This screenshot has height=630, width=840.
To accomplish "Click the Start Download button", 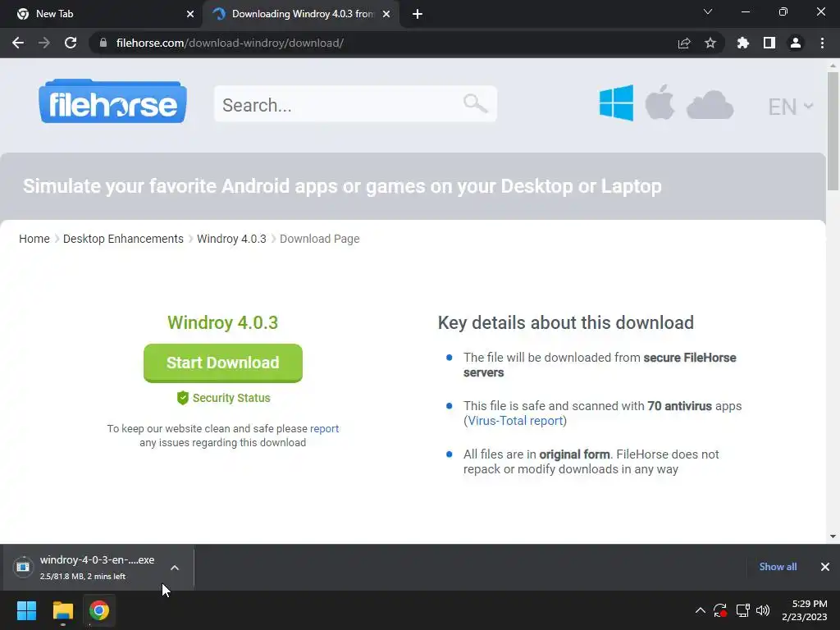I will [x=223, y=363].
